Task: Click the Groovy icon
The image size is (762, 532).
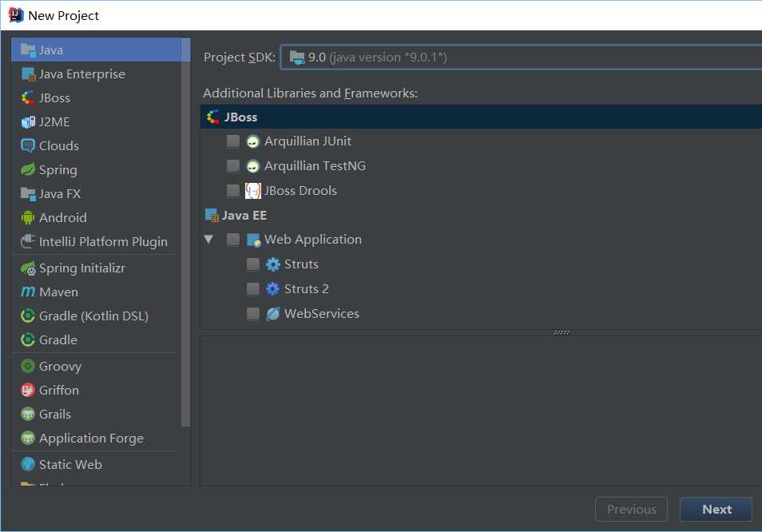Action: (x=28, y=366)
